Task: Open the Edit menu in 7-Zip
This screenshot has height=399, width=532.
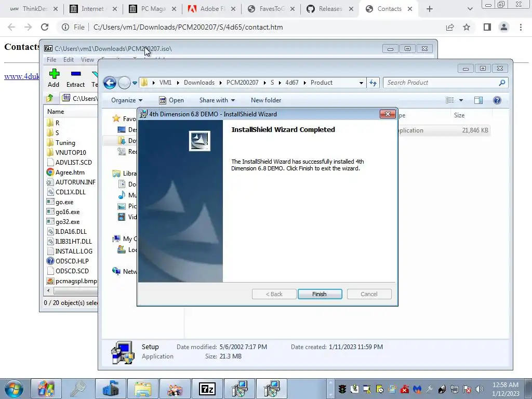Action: 69,60
